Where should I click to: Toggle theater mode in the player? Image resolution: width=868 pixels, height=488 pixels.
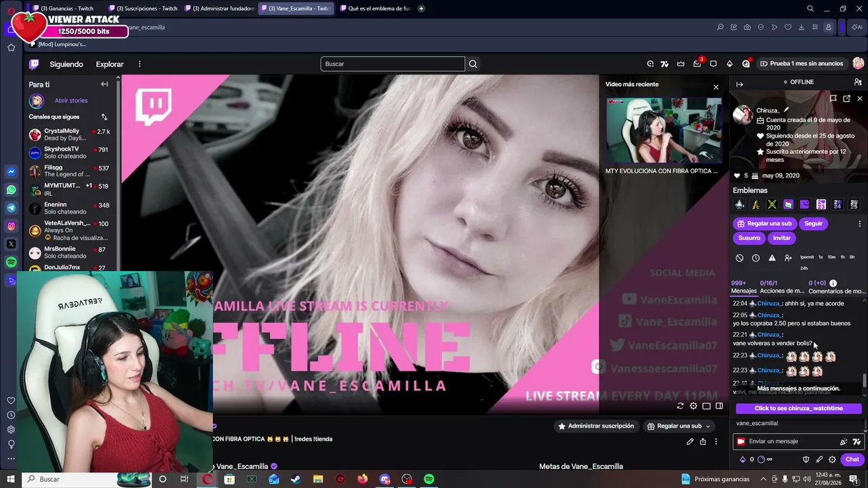[x=707, y=406]
